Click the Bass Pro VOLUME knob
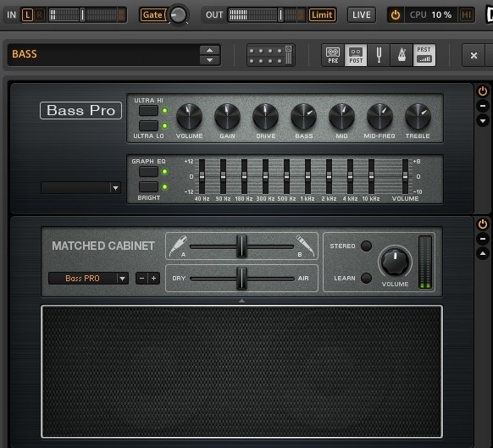 pyautogui.click(x=189, y=117)
